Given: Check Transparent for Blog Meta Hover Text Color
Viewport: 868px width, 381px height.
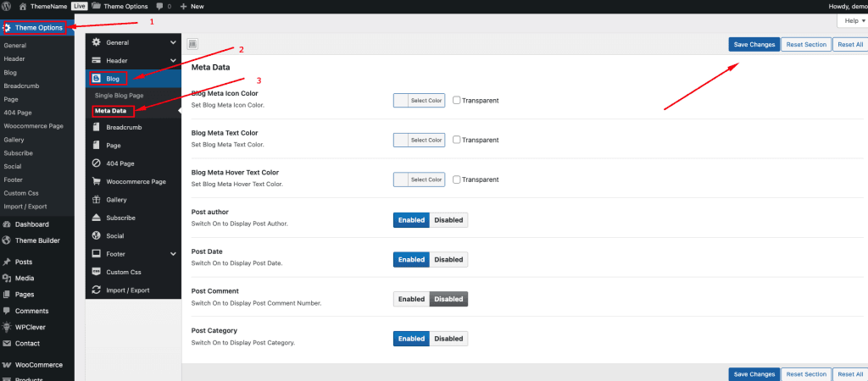Looking at the screenshot, I should 457,179.
